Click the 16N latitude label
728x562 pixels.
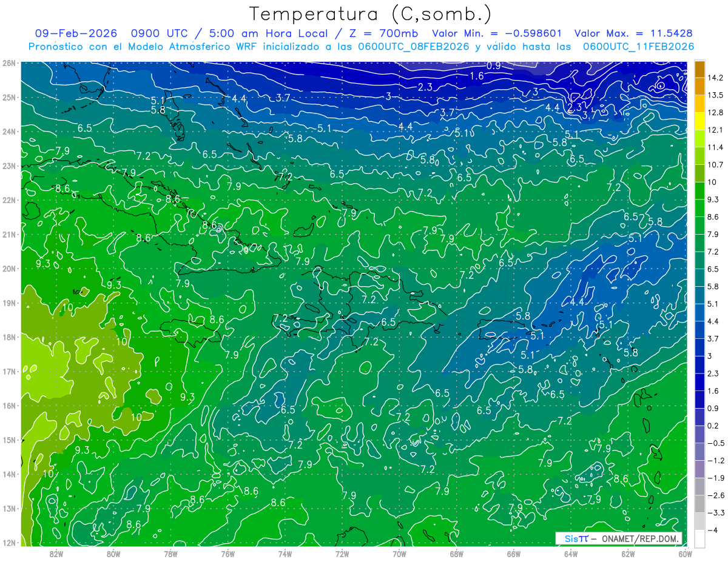(x=9, y=406)
